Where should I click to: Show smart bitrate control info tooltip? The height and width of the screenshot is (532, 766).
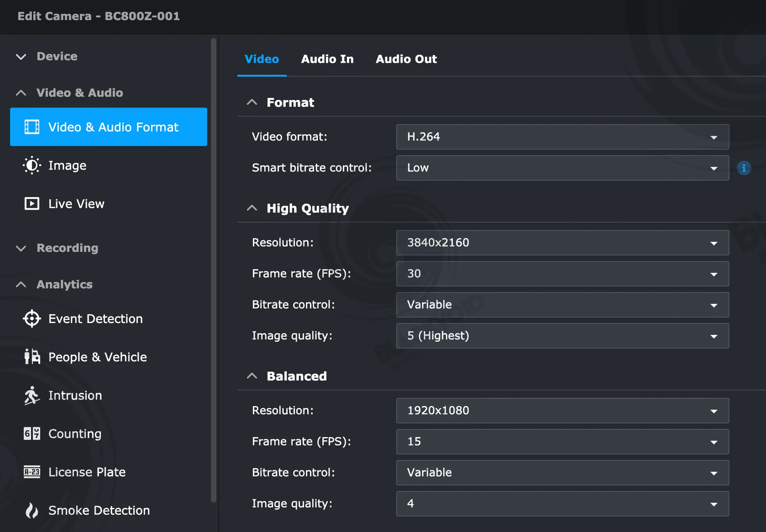pos(744,168)
